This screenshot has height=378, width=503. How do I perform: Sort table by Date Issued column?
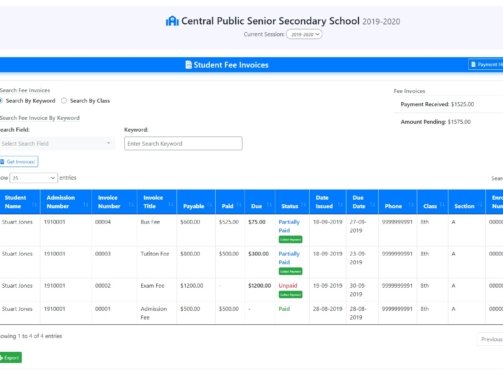tap(328, 202)
